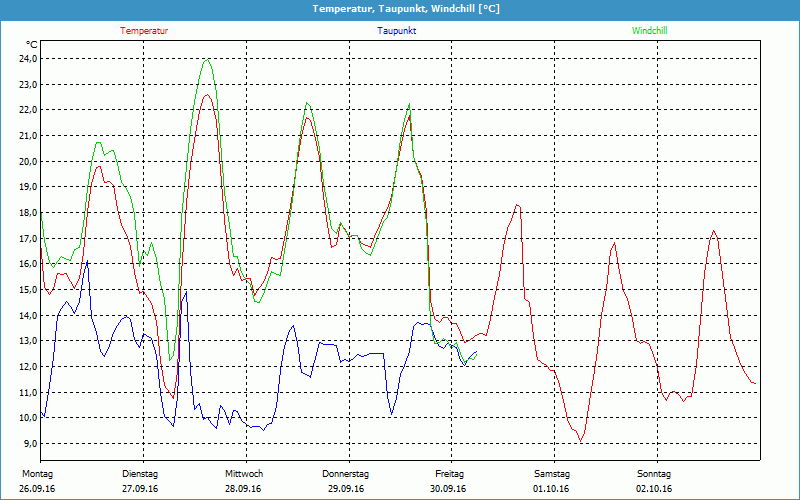The width and height of the screenshot is (800, 500).
Task: Click the 17,0 y-axis value
Action: point(29,238)
